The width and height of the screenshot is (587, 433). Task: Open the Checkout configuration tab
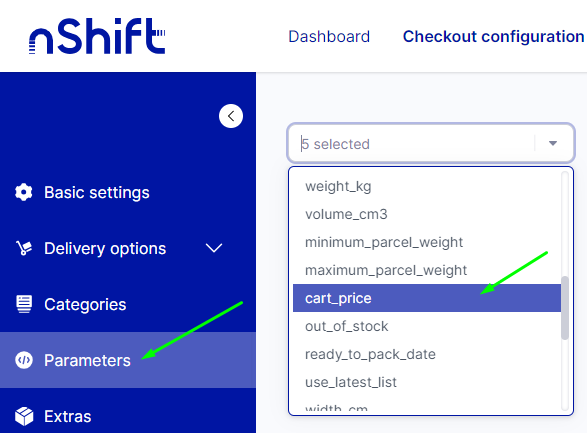493,37
